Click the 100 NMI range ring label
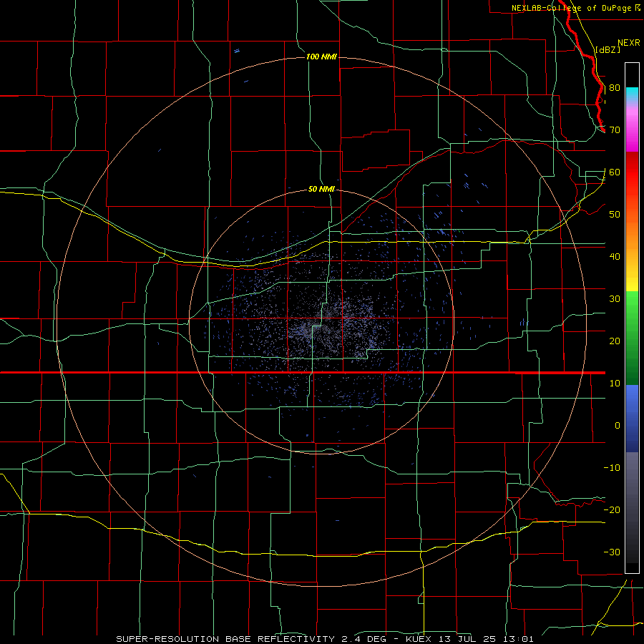Image resolution: width=644 pixels, height=644 pixels. (x=321, y=57)
